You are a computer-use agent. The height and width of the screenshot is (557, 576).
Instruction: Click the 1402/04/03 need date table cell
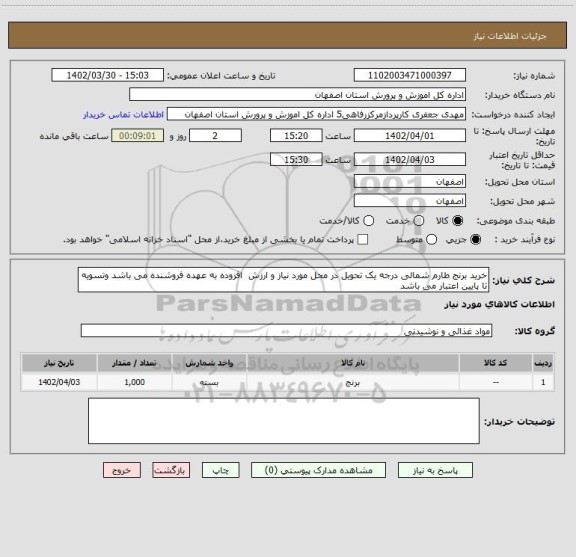[59, 382]
